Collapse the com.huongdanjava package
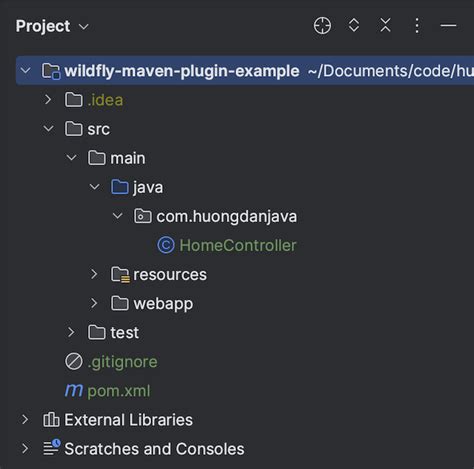474x469 pixels. point(117,216)
